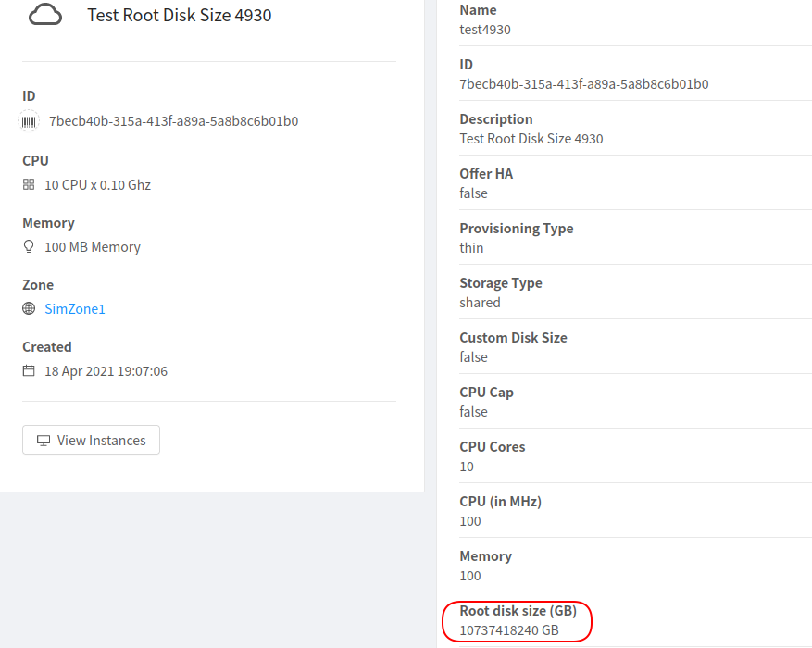Click the Offer HA label
Screen dimensions: 812x648
[x=486, y=174]
